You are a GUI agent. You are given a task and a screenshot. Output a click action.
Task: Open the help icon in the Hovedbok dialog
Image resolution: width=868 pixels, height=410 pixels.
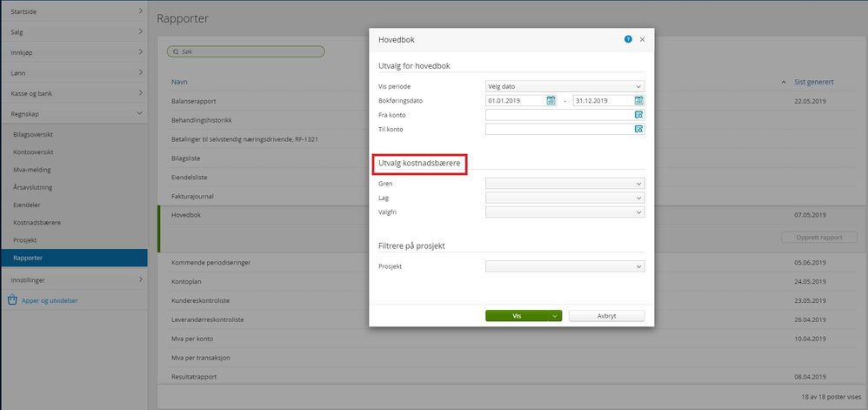[628, 39]
